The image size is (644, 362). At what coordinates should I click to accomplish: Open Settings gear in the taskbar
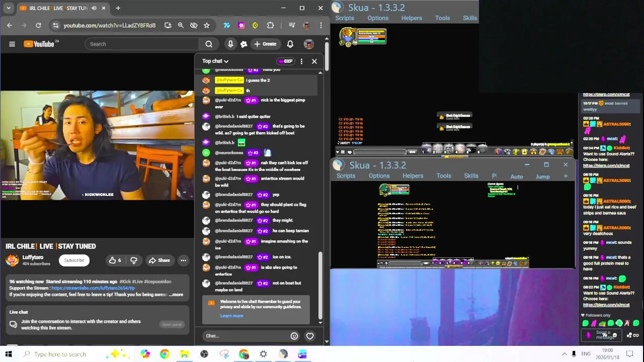(x=264, y=354)
